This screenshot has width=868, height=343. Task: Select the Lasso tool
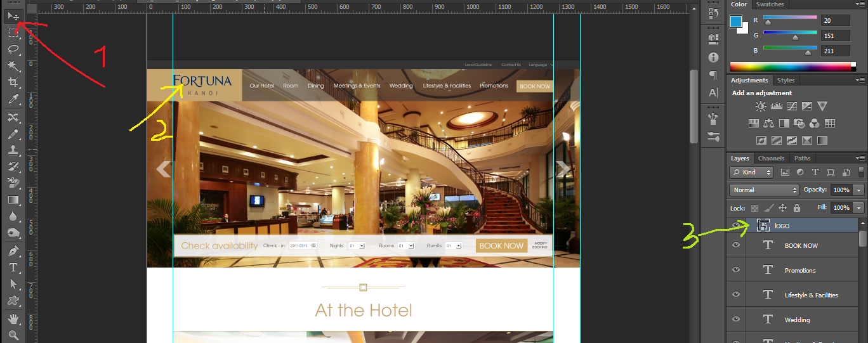coord(13,49)
